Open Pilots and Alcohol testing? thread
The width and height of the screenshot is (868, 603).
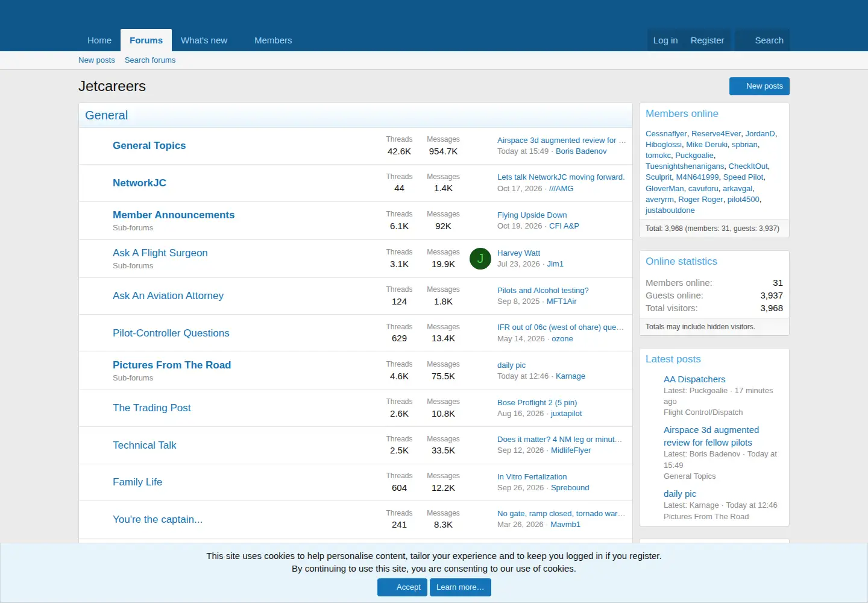click(543, 291)
